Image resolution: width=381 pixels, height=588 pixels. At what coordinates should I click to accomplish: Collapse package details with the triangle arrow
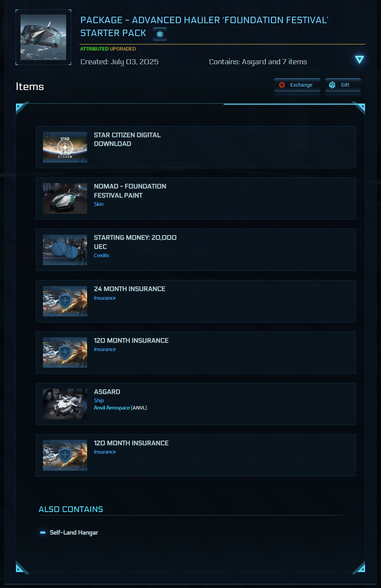pos(359,60)
